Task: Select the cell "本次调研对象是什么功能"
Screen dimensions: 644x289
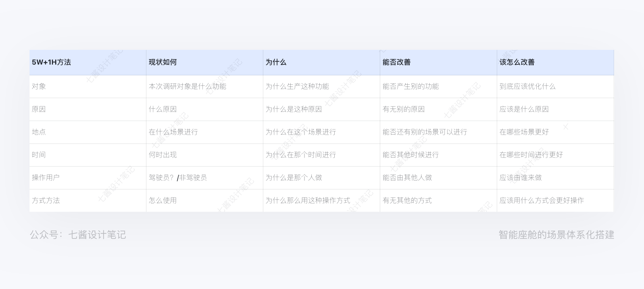Action: point(204,86)
